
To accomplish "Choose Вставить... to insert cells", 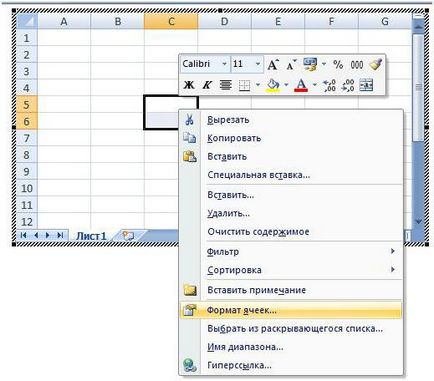I will click(x=291, y=195).
